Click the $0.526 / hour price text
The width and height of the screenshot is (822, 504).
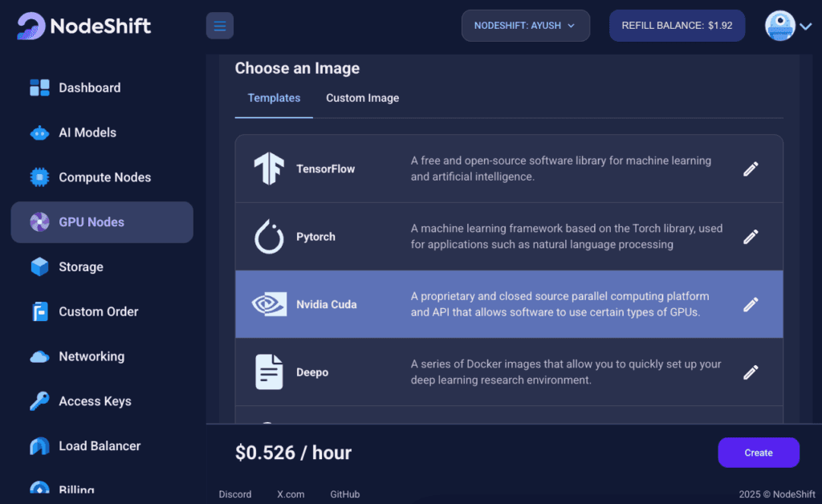(293, 453)
